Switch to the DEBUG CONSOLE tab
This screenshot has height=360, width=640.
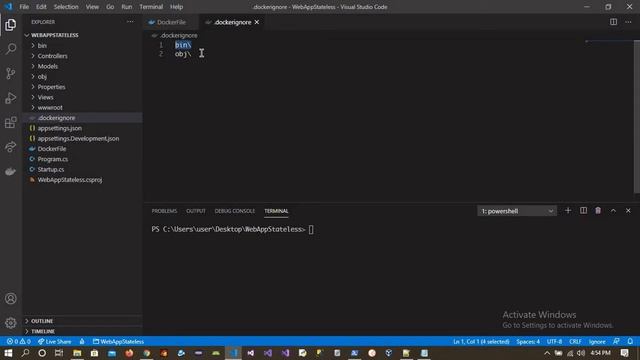point(235,211)
